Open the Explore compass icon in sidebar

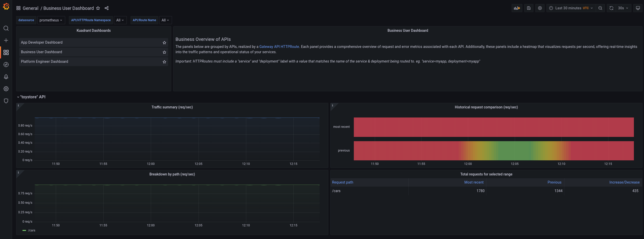pos(6,65)
